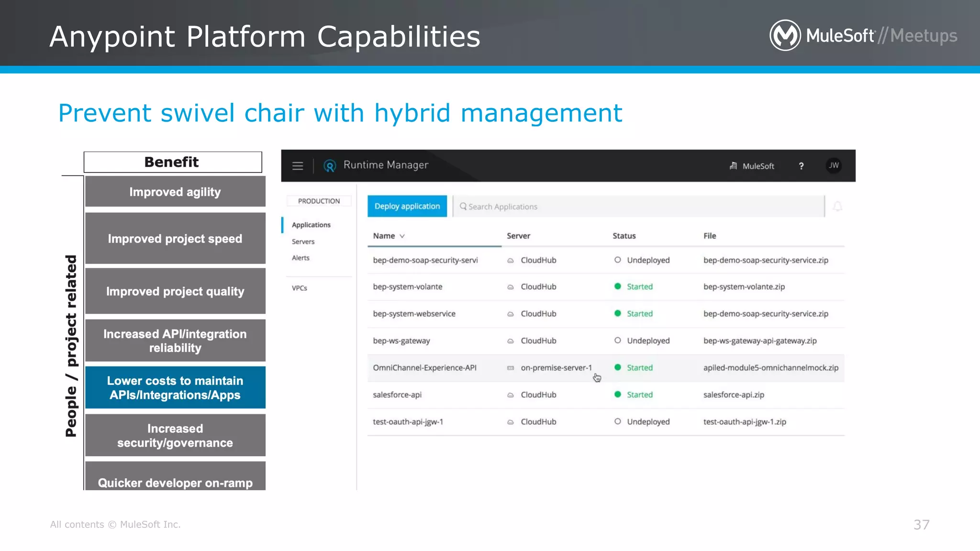Image resolution: width=980 pixels, height=551 pixels.
Task: Click cloud icon for bep-system-volante
Action: pos(511,287)
